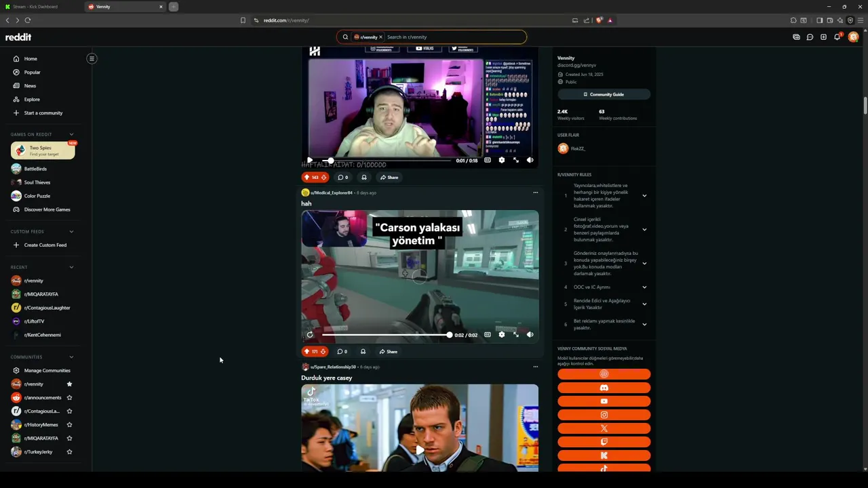Viewport: 868px width, 488px height.
Task: Upvote the 'hah' post with 171 votes
Action: 307,352
